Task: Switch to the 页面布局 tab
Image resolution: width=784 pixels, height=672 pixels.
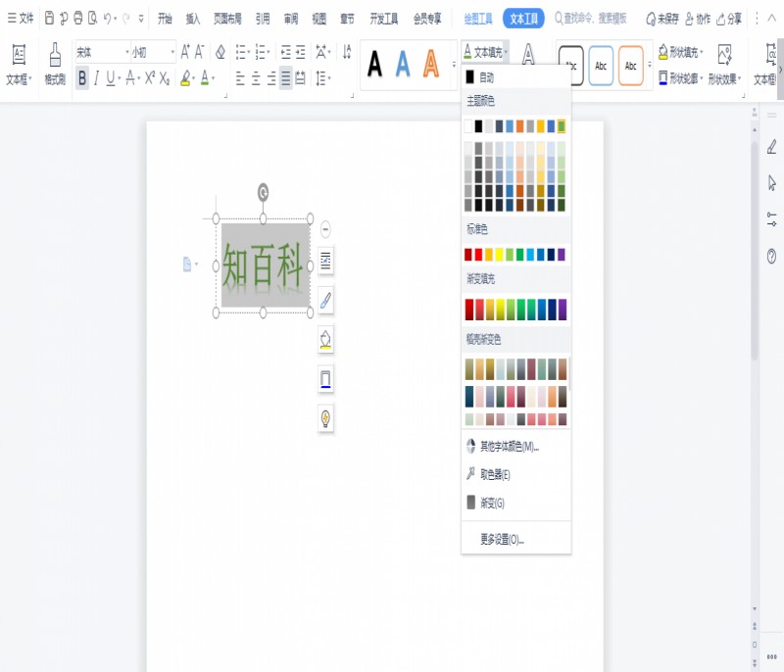Action: (x=227, y=19)
